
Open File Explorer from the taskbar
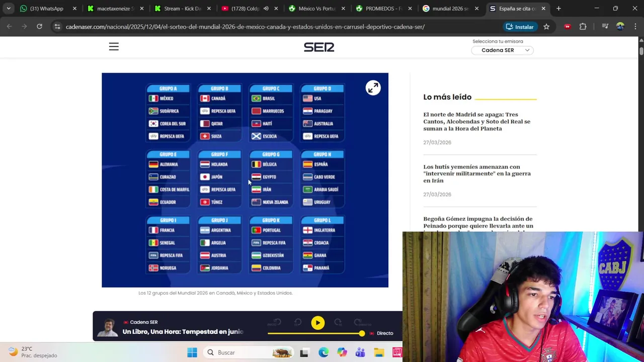[x=379, y=352]
